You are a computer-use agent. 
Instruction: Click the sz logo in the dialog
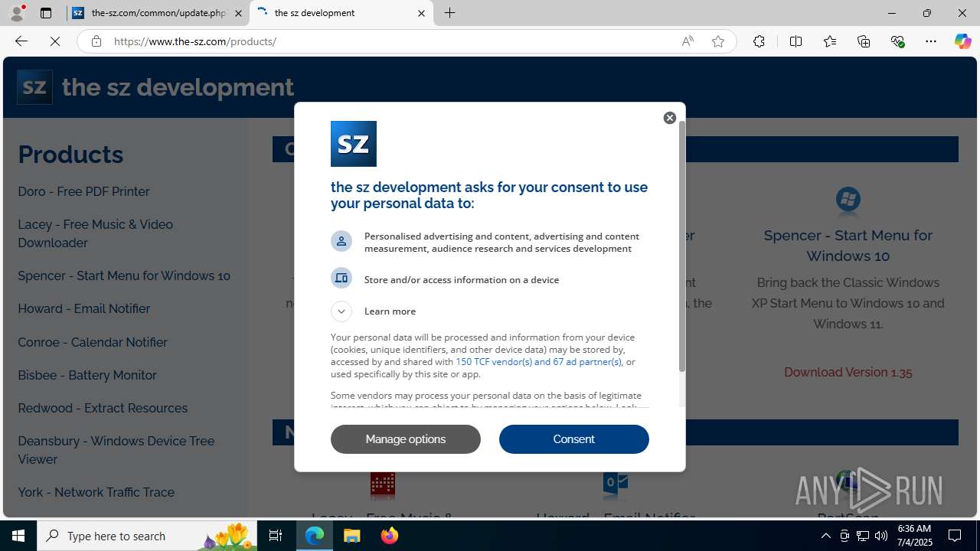[x=354, y=144]
